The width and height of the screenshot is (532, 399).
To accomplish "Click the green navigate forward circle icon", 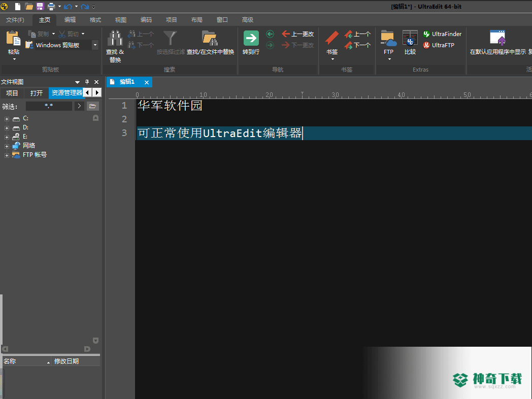I will (x=270, y=45).
